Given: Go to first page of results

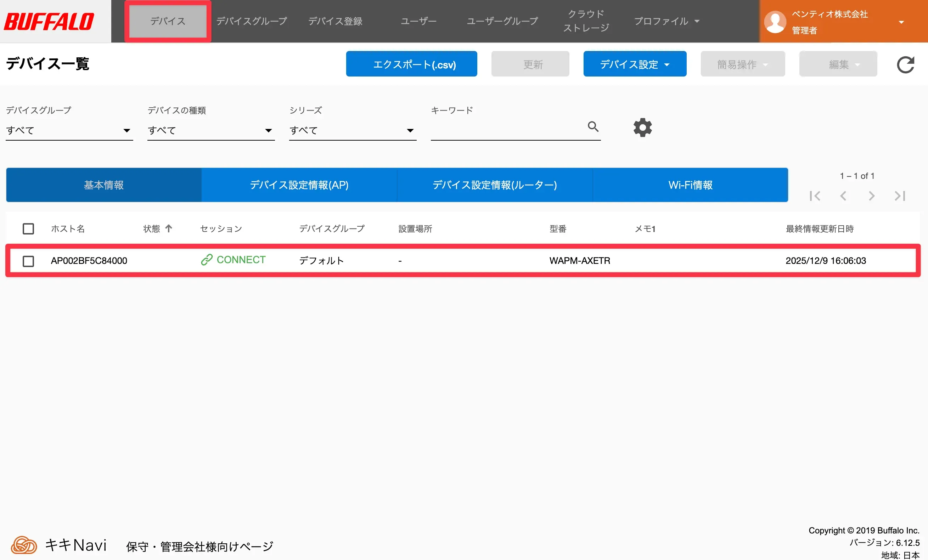Looking at the screenshot, I should click(815, 196).
